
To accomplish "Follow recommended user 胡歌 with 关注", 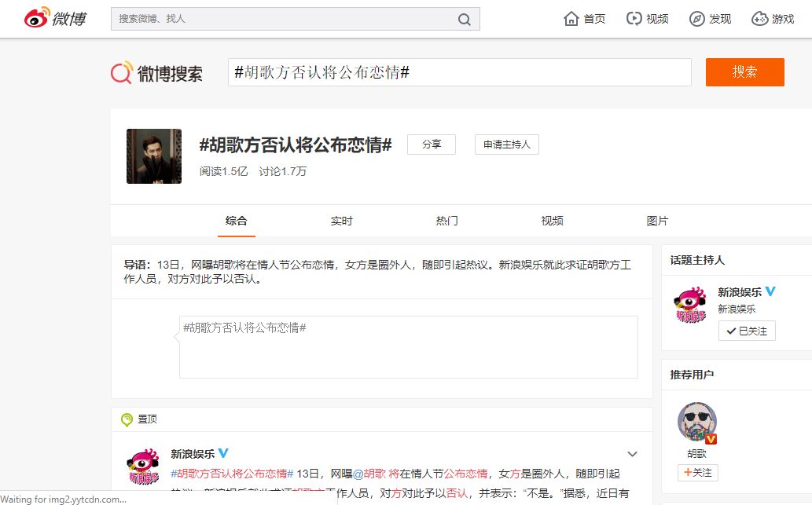I will [697, 473].
